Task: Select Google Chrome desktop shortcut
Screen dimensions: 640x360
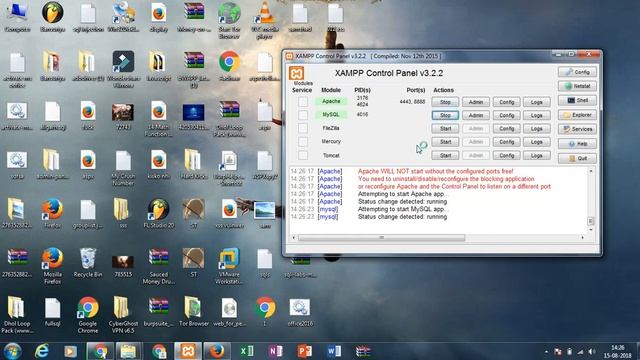Action: [x=88, y=314]
